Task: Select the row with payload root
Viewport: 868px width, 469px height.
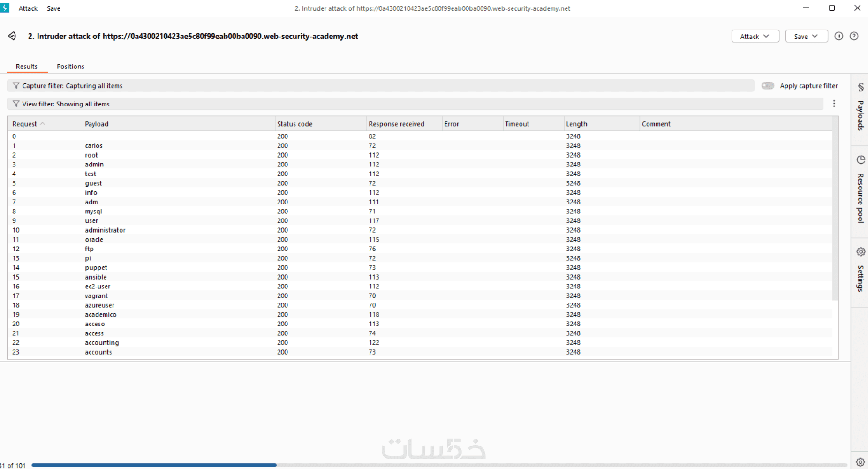Action: pyautogui.click(x=420, y=155)
